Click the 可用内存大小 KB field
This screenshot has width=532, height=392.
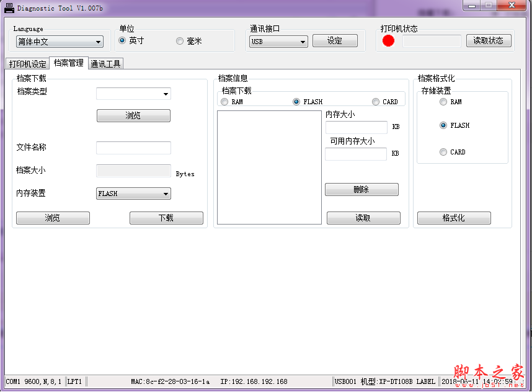coord(356,154)
